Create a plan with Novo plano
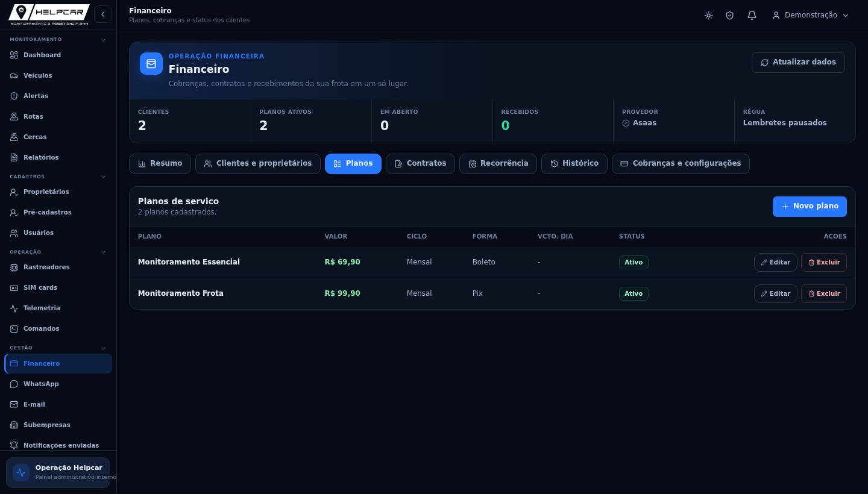Viewport: 868px width, 494px height. pyautogui.click(x=810, y=207)
